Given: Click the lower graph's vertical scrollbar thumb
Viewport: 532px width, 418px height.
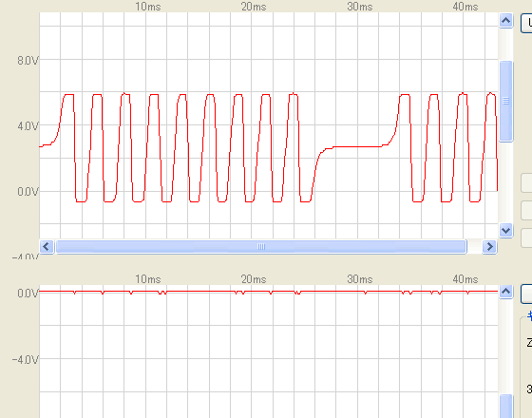Looking at the screenshot, I should click(505, 407).
